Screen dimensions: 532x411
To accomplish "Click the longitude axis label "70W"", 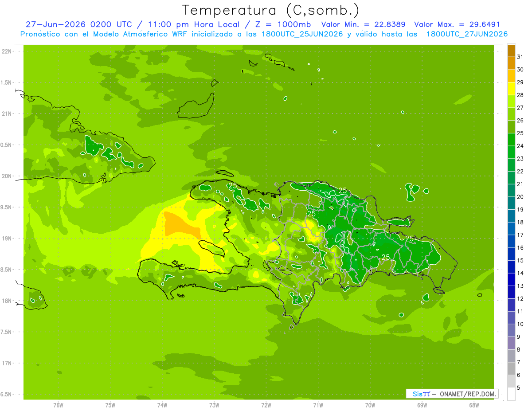I will coord(370,405).
